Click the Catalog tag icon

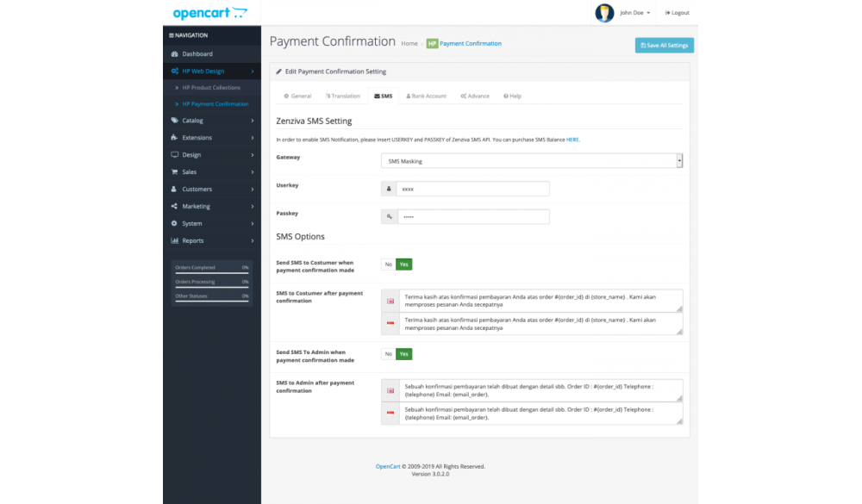(175, 121)
